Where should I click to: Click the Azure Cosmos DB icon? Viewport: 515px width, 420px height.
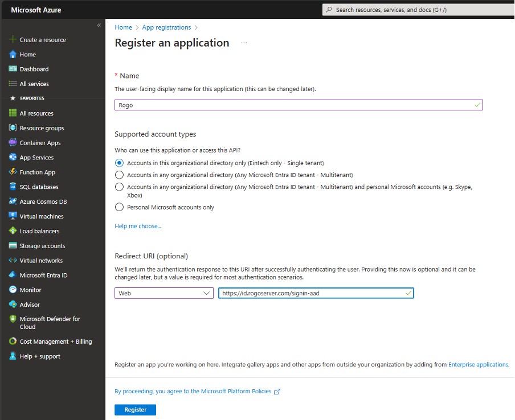(x=13, y=201)
